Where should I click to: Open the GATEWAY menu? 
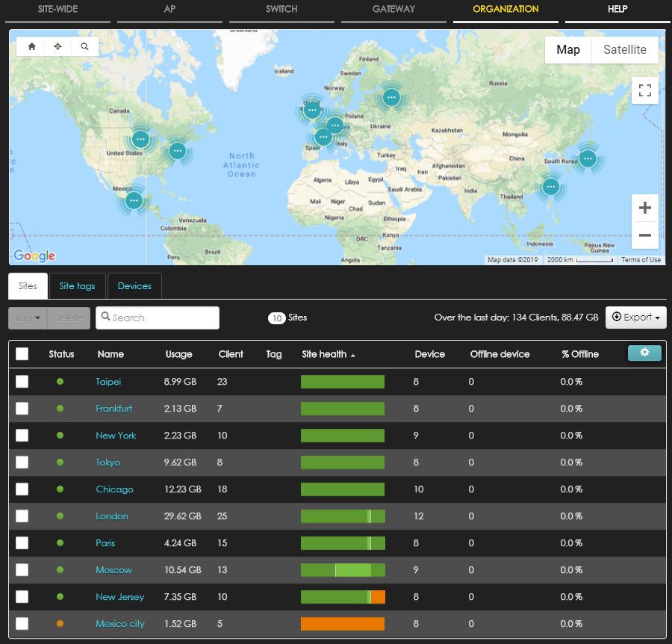tap(393, 9)
